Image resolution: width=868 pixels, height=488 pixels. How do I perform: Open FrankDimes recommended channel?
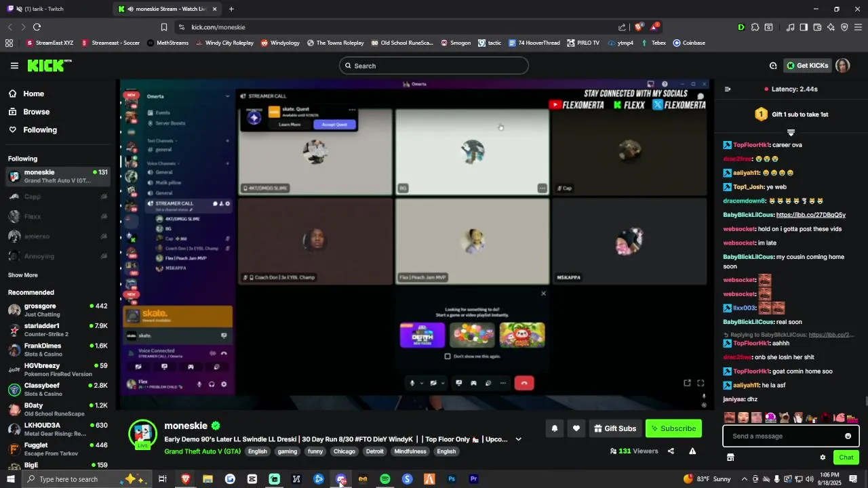click(58, 350)
